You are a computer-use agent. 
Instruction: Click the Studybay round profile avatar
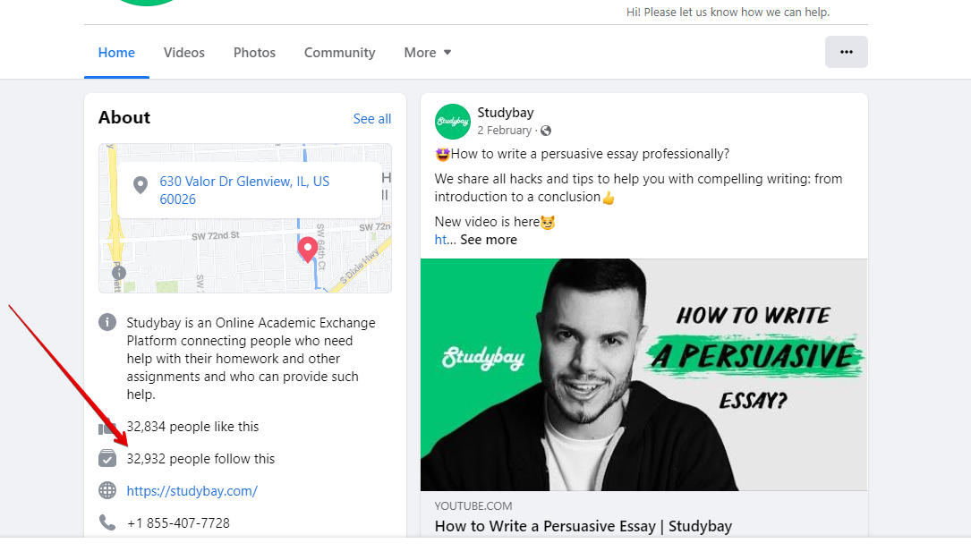(x=453, y=122)
